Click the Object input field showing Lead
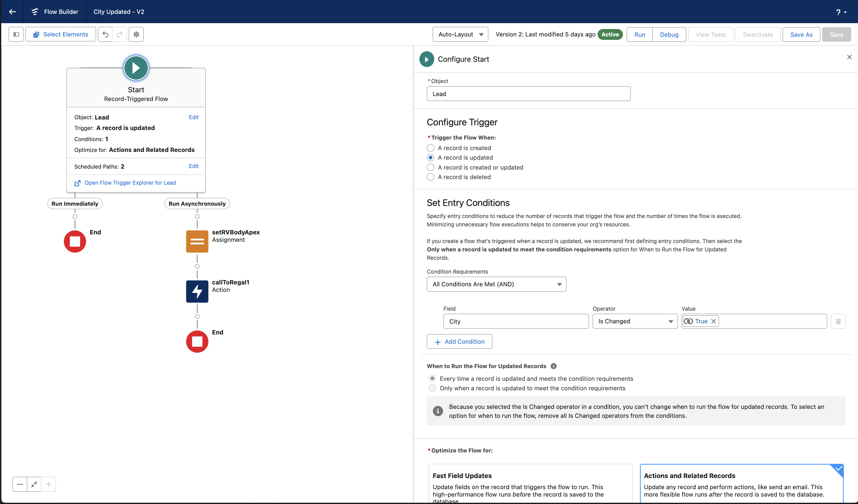 pos(528,94)
